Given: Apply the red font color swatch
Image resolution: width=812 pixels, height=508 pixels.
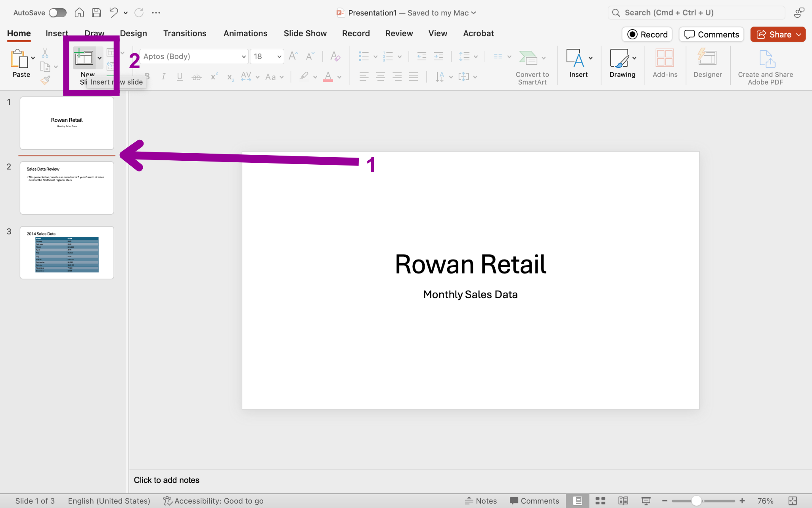Looking at the screenshot, I should (328, 76).
